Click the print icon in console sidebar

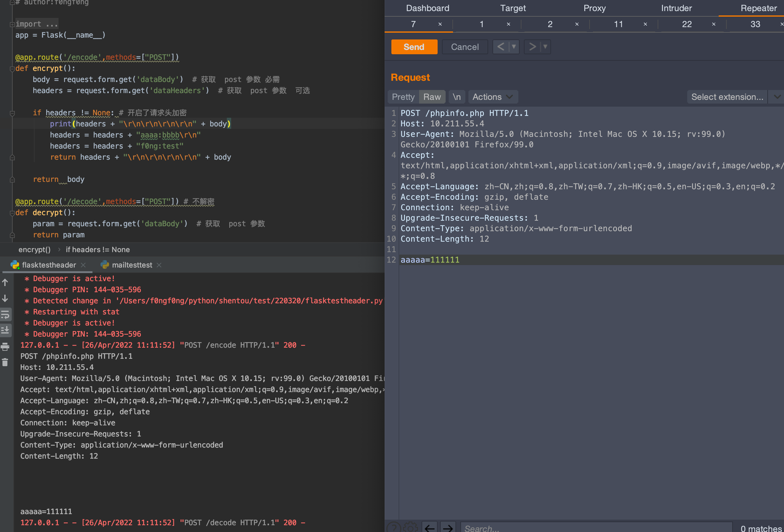5,346
